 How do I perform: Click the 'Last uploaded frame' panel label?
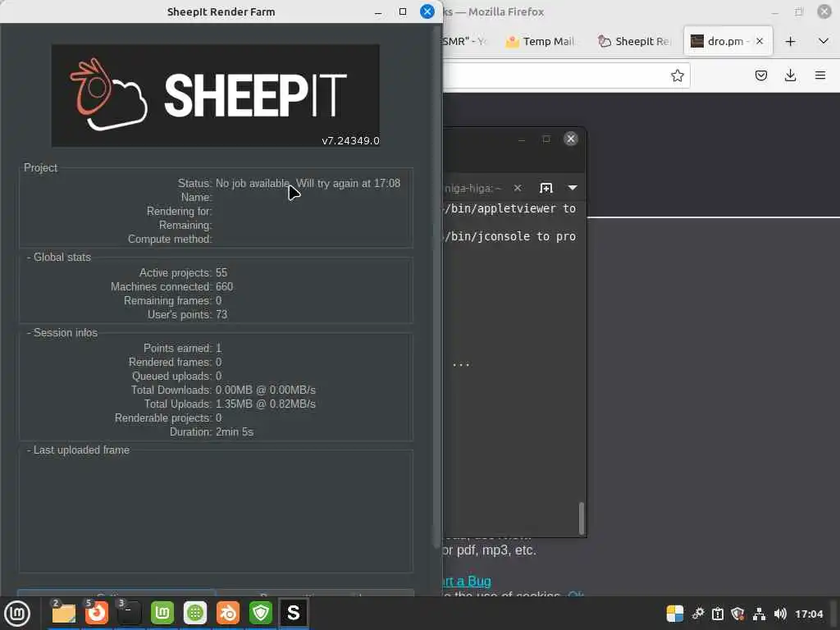tap(81, 450)
